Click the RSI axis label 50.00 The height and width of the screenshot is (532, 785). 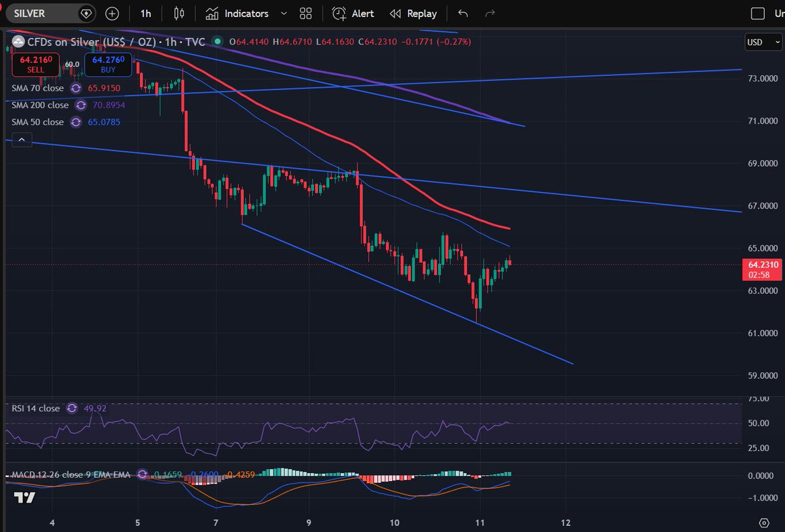(x=759, y=424)
